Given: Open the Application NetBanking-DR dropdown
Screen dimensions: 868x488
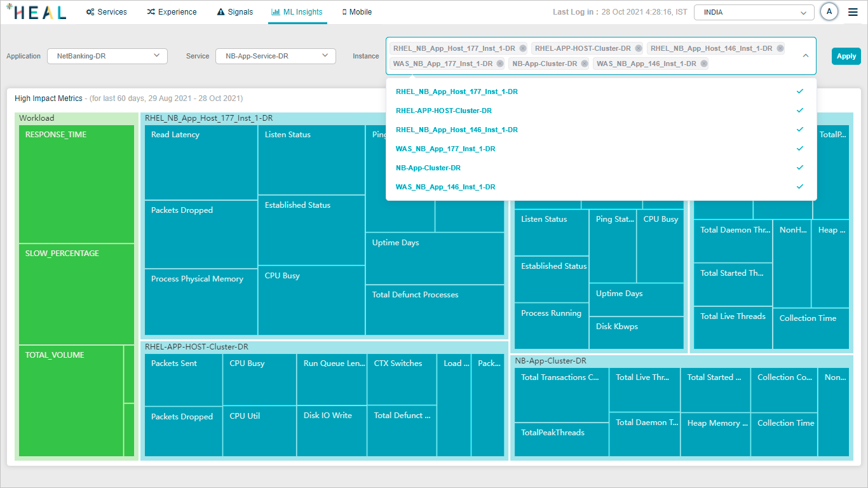Looking at the screenshot, I should click(x=107, y=56).
